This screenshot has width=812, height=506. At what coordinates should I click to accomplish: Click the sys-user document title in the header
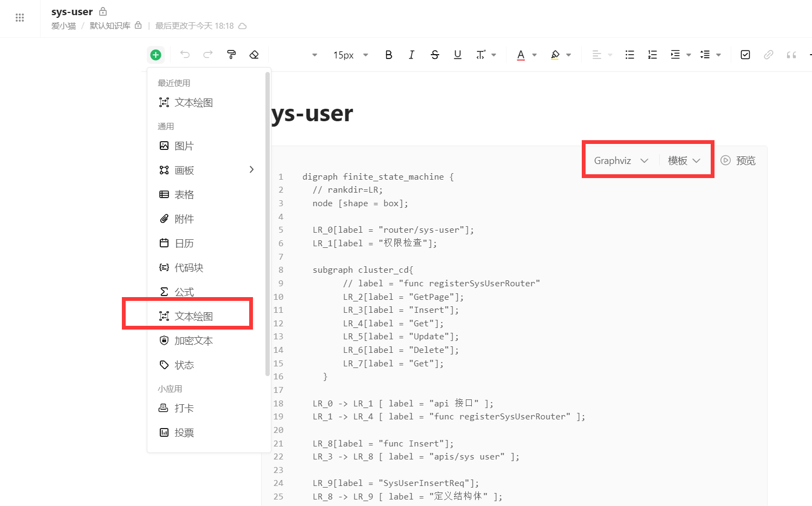click(x=72, y=11)
